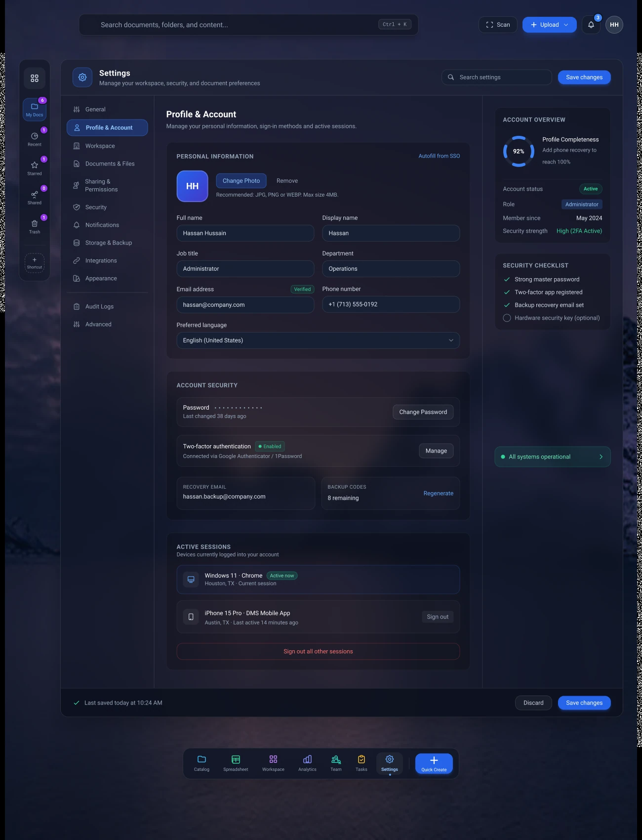Click Regenerate backup codes link

[x=439, y=493]
